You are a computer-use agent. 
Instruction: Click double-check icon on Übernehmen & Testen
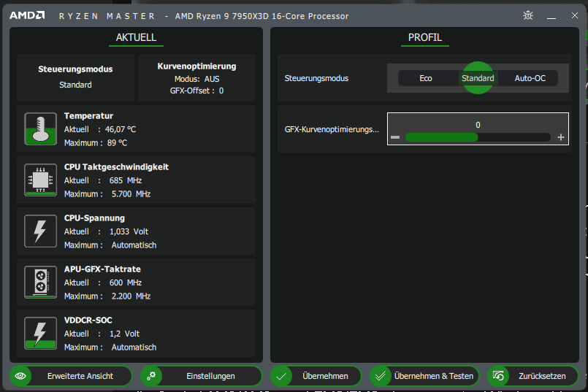(x=381, y=376)
